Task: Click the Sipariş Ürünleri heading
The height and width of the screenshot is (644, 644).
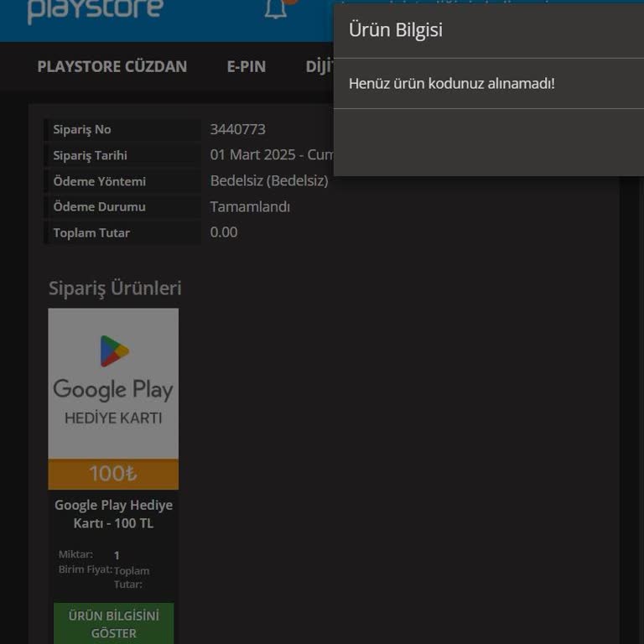Action: click(115, 288)
